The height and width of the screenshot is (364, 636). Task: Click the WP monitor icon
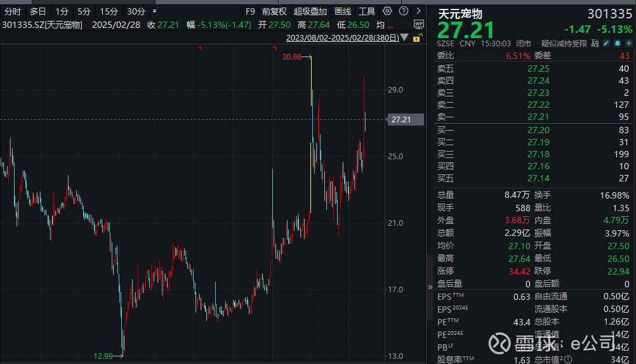click(x=418, y=24)
